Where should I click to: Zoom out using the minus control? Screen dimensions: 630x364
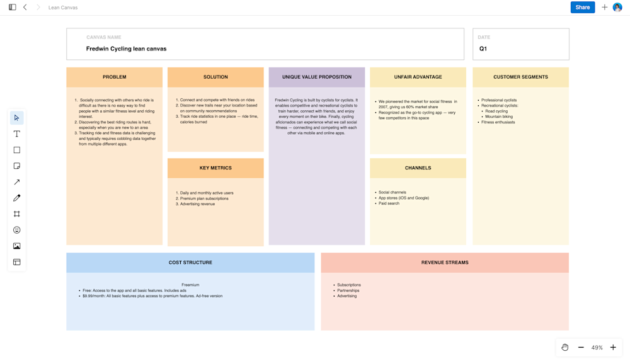click(580, 347)
